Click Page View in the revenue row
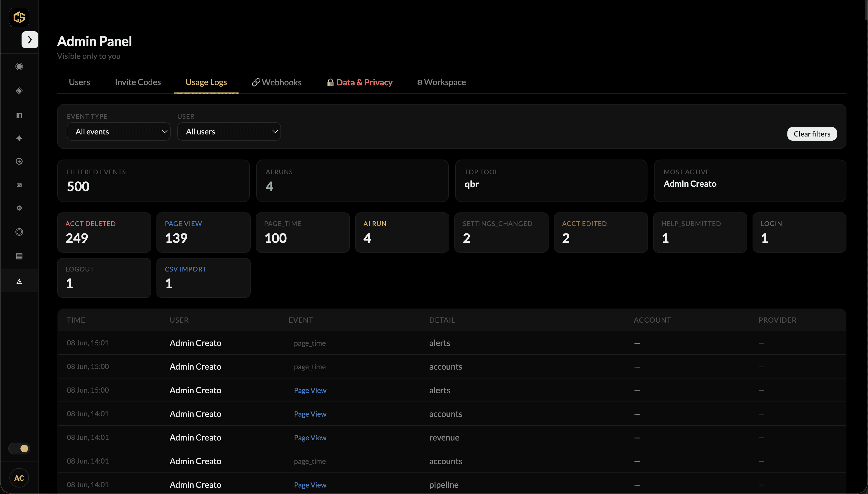 coord(310,438)
